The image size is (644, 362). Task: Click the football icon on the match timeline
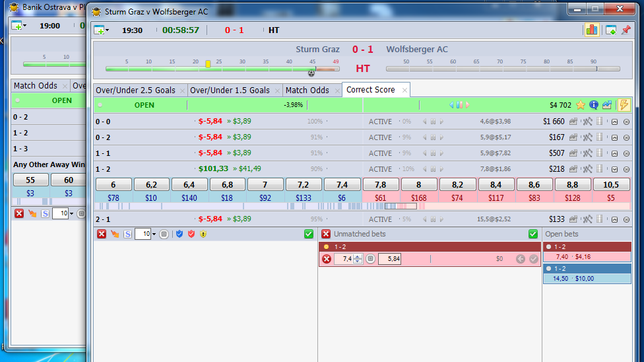pos(311,73)
